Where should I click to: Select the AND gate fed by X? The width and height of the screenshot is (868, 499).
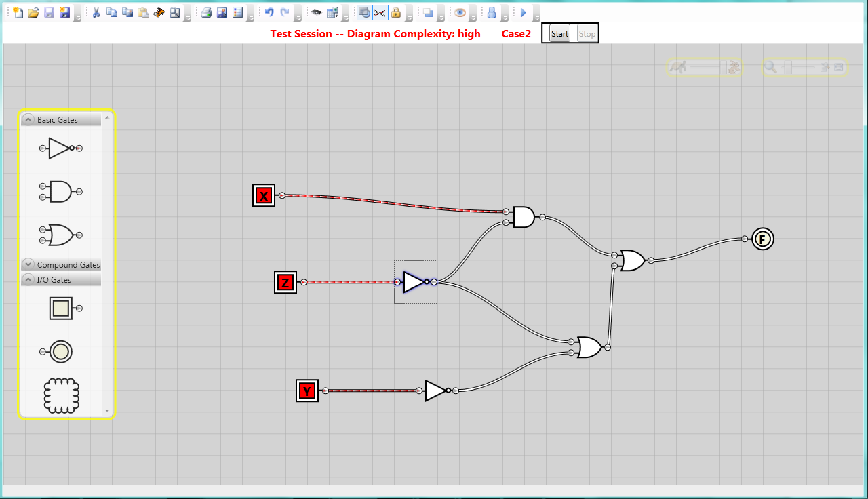524,217
